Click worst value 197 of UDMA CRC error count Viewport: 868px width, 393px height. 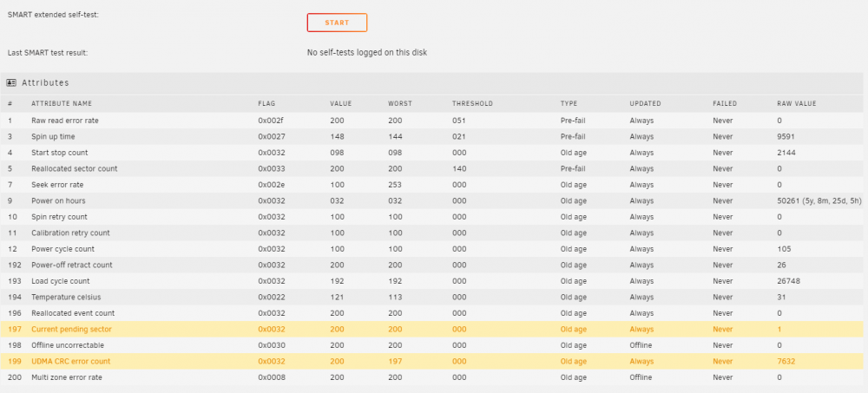tap(395, 361)
